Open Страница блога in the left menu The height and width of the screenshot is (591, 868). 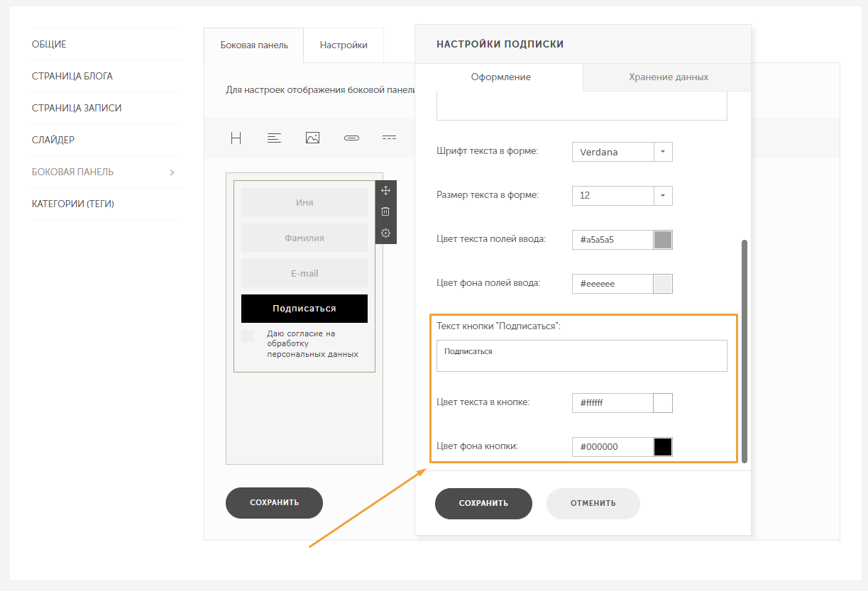(72, 76)
